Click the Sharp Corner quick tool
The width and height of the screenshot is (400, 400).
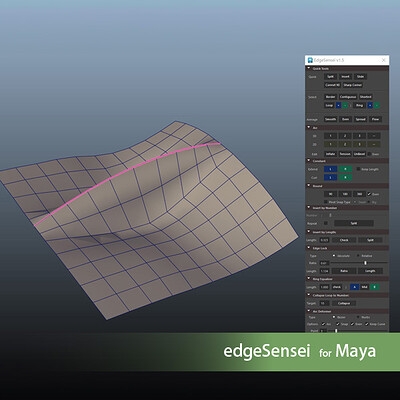(x=353, y=85)
